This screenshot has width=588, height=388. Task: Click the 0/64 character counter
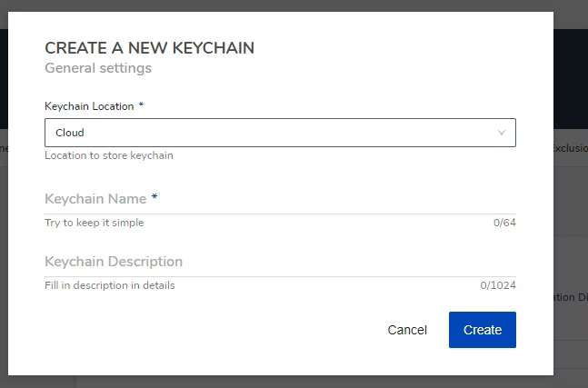504,223
